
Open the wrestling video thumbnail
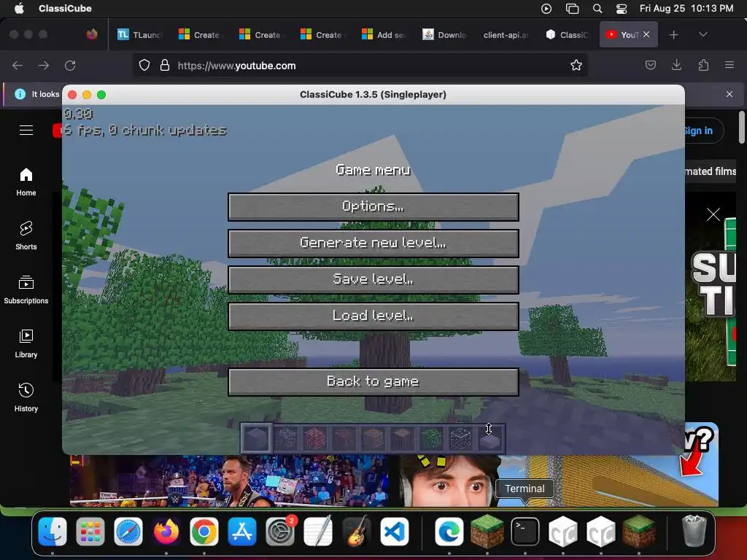pos(228,481)
